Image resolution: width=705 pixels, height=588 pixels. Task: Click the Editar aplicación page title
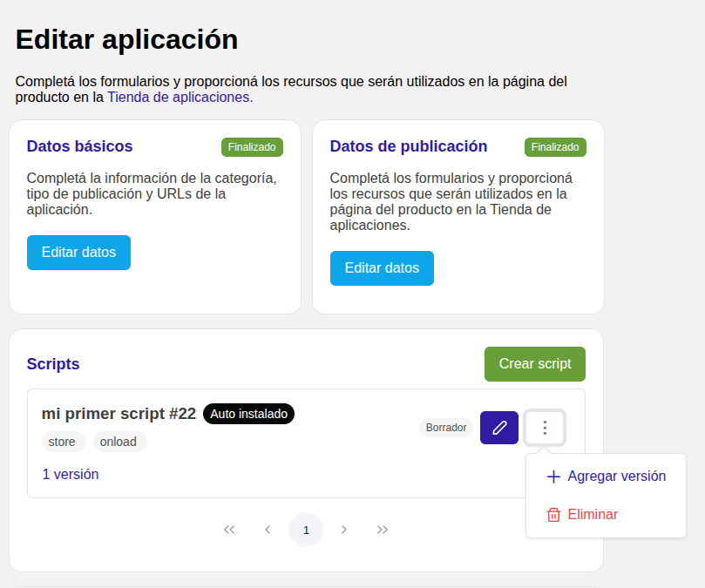pos(126,39)
